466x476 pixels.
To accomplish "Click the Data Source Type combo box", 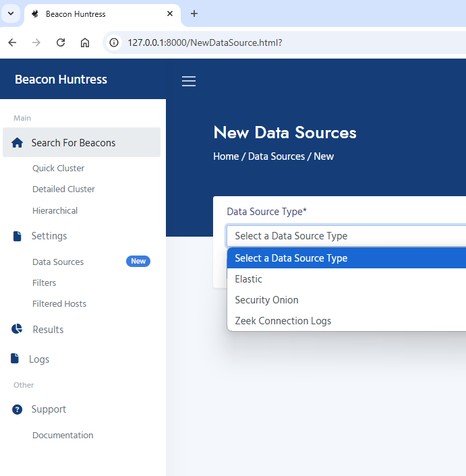I will click(x=346, y=236).
